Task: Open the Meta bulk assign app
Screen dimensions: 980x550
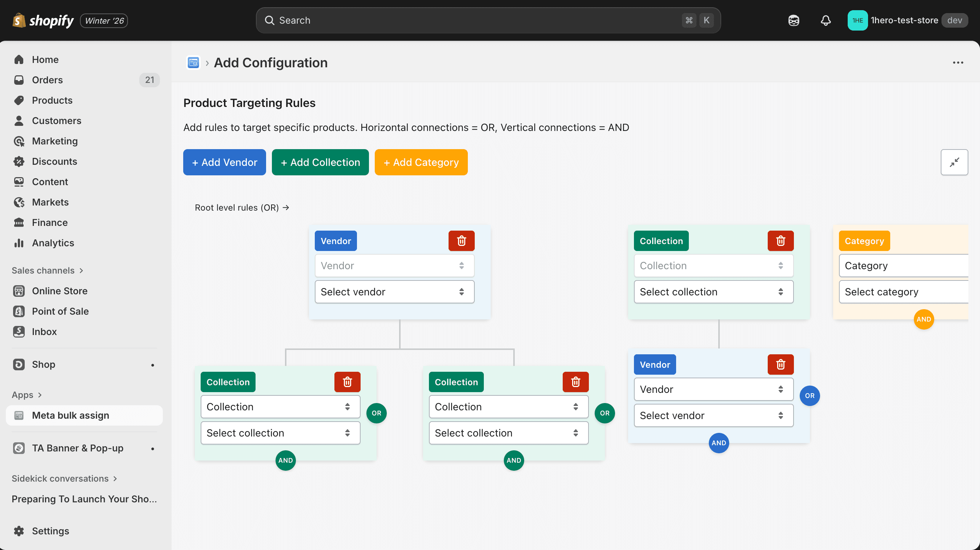Action: tap(71, 415)
